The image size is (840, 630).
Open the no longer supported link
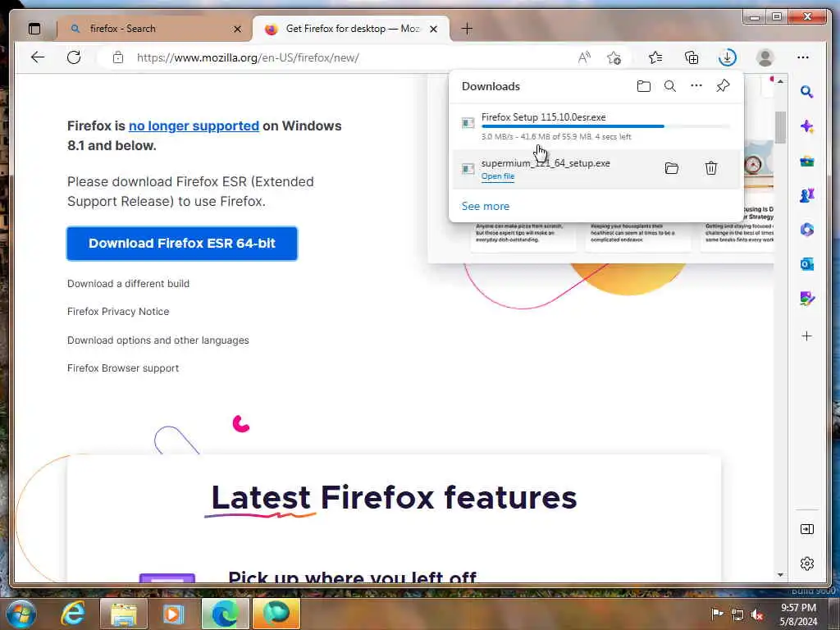(194, 126)
